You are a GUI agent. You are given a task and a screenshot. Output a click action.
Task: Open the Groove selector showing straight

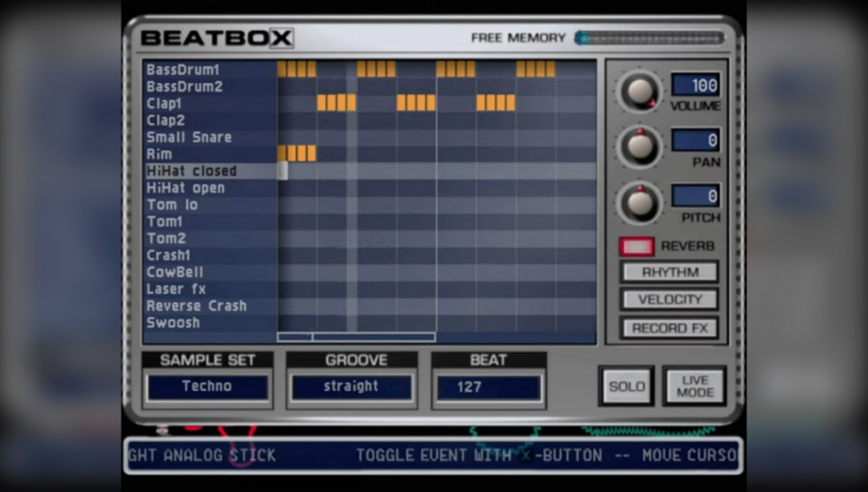[x=351, y=386]
